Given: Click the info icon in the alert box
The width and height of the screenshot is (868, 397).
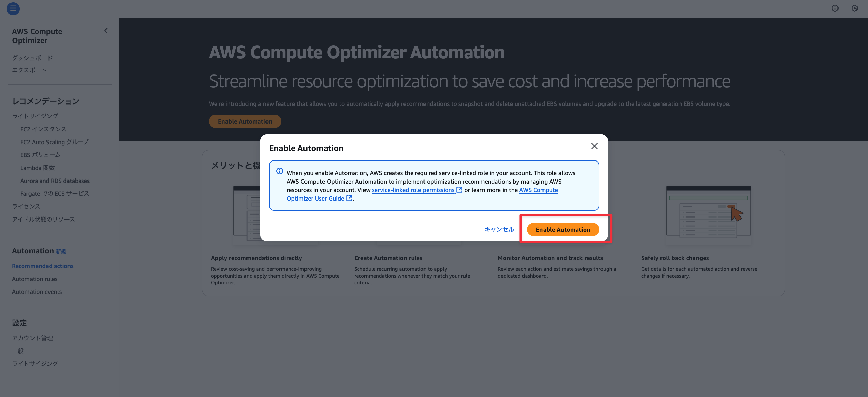Looking at the screenshot, I should (x=280, y=171).
